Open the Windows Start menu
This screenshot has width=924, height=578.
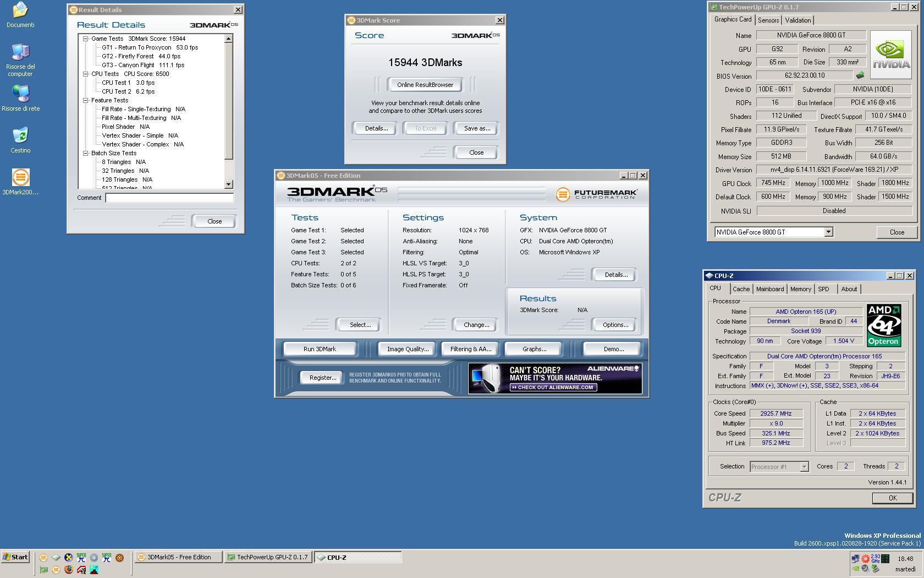point(15,557)
